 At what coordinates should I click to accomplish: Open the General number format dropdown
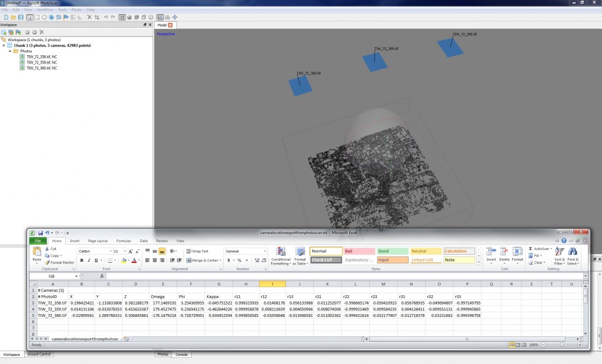click(265, 250)
